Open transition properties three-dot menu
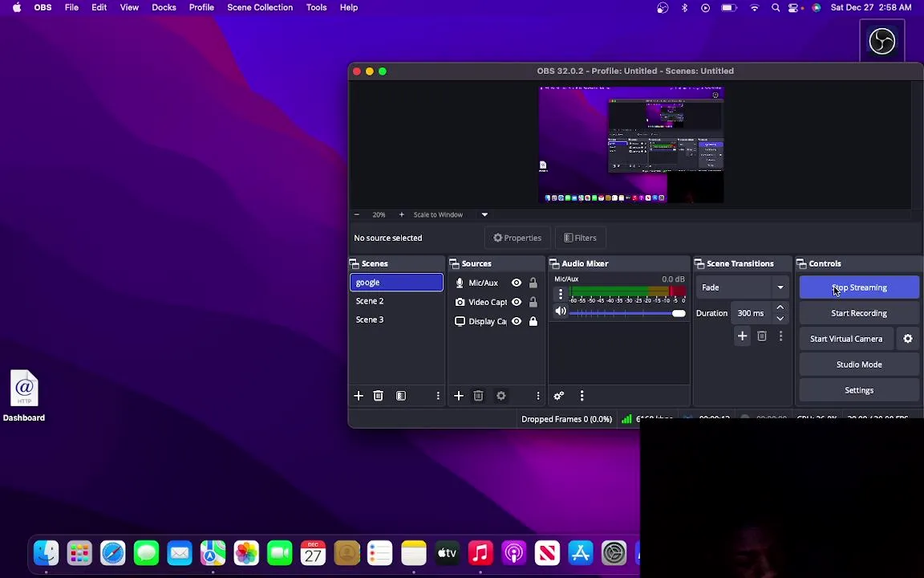The height and width of the screenshot is (578, 924). coord(780,336)
